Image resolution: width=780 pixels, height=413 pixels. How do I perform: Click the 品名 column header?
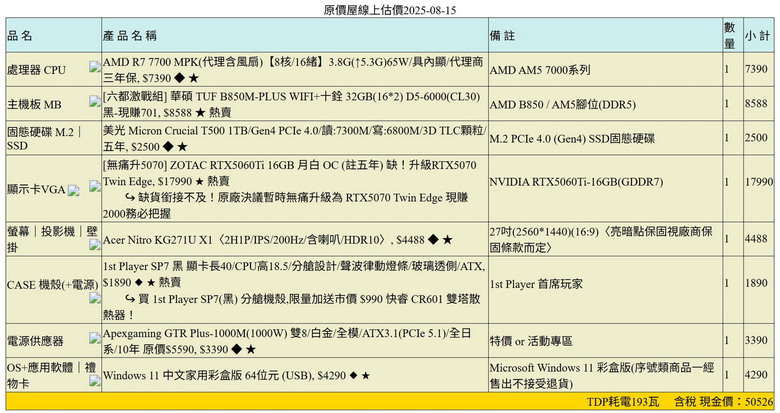(x=20, y=36)
